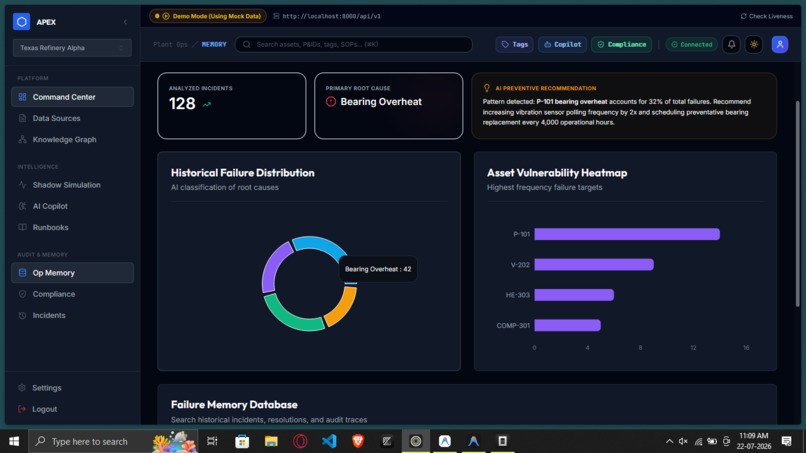Click the HE-303 bar in the heatmap
The image size is (806, 453).
pos(574,295)
